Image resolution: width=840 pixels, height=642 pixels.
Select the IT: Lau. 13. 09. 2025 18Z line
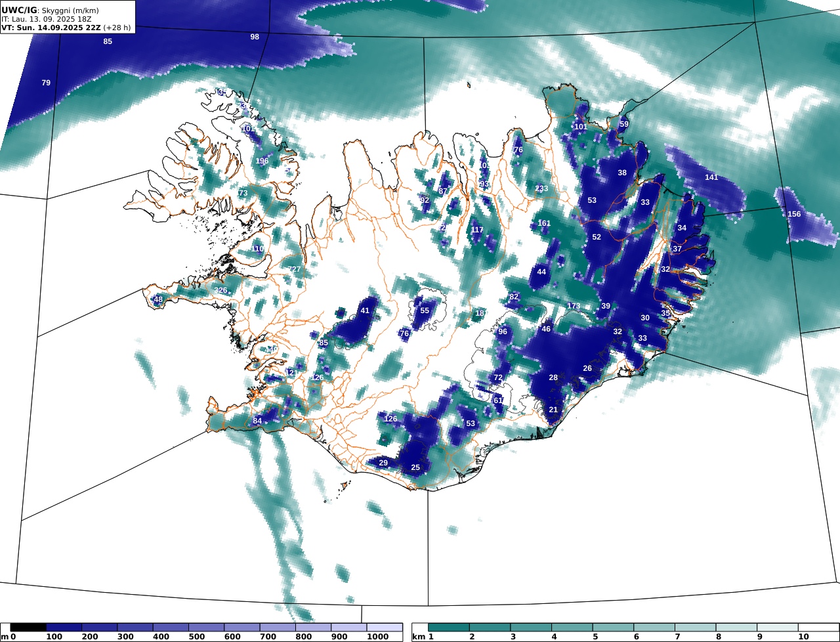[46, 19]
